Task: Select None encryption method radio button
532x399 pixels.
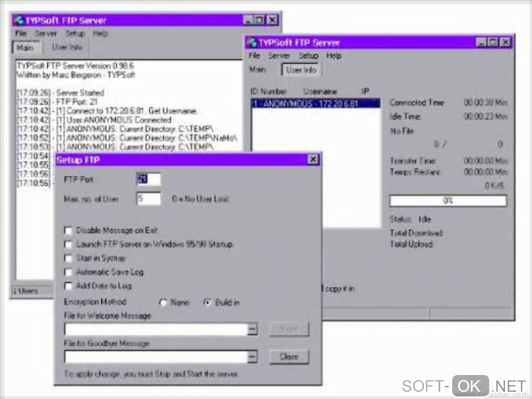Action: (164, 303)
